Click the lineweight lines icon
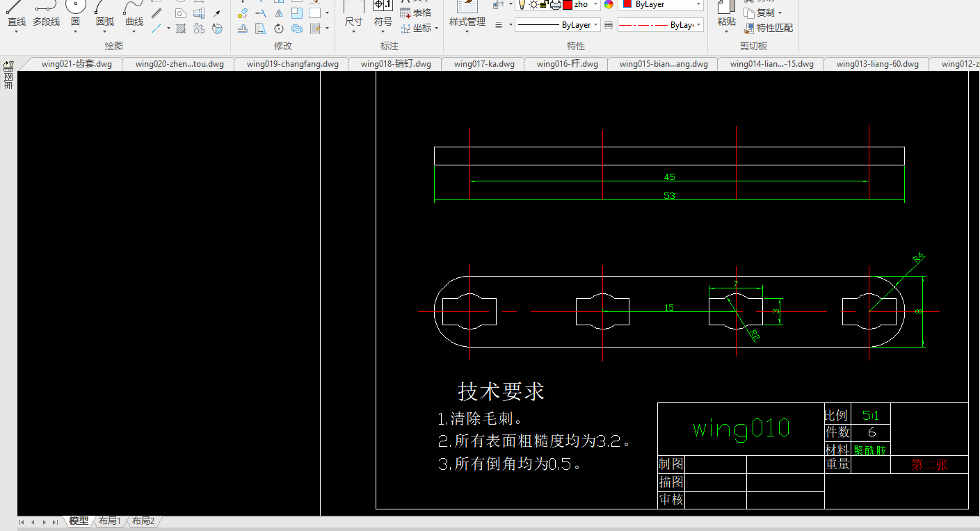 499,25
